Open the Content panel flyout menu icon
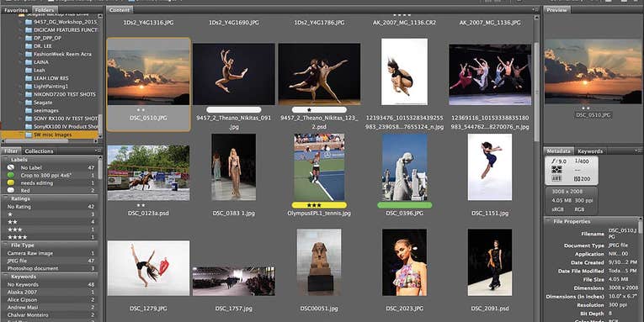The width and height of the screenshot is (644, 322). (x=535, y=9)
